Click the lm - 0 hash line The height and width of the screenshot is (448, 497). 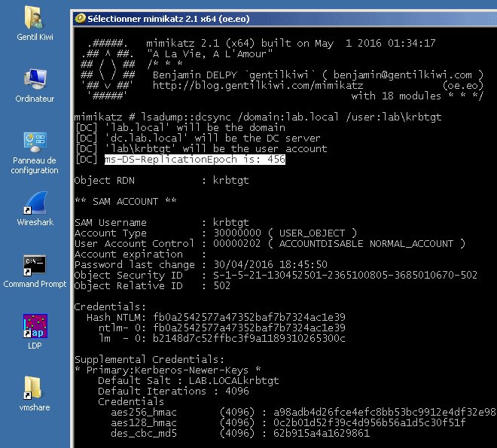point(221,338)
